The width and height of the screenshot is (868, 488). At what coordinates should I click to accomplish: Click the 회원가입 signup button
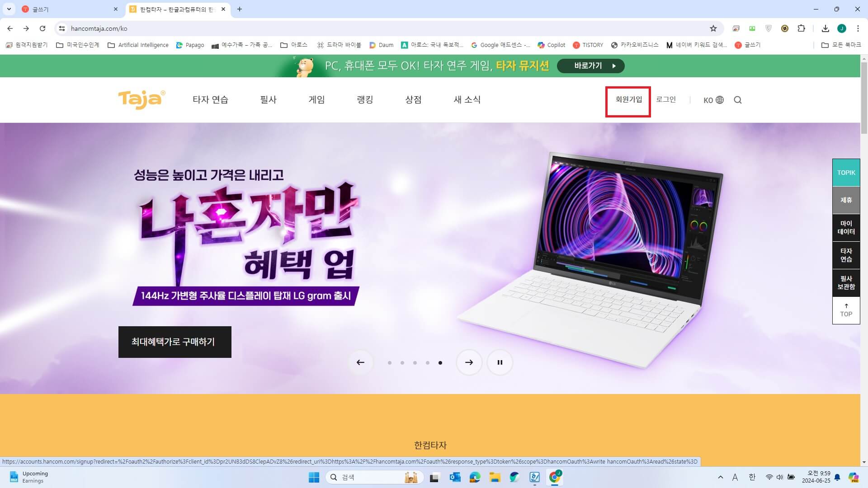(x=628, y=100)
